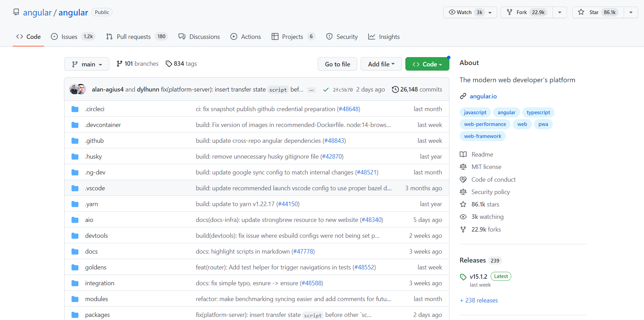Click the scale icon next to MIT license
This screenshot has height=320, width=644.
[463, 167]
